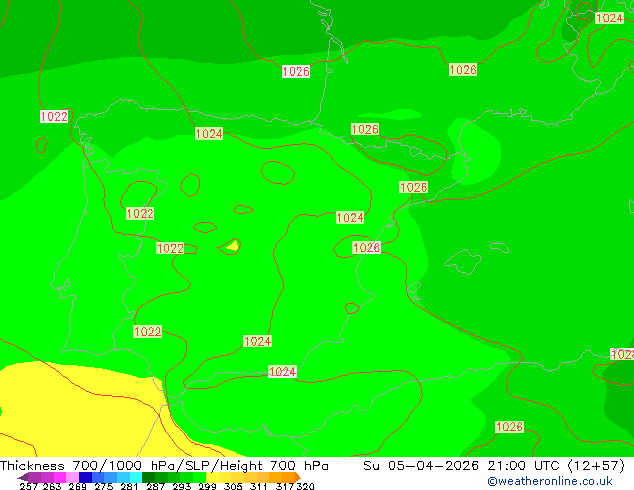Click the legend value 320
Viewport: 634px width, 490px height.
click(x=305, y=486)
